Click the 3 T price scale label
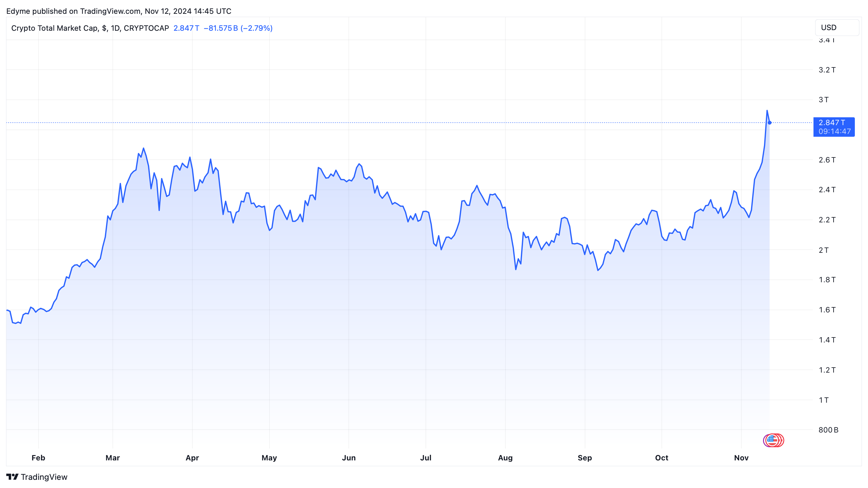The image size is (868, 488). pos(824,99)
